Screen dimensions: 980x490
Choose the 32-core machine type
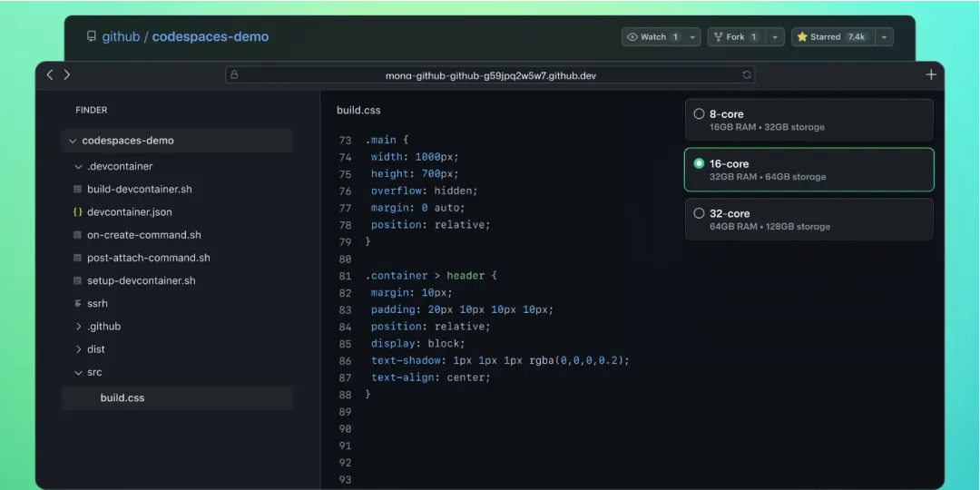coord(699,214)
